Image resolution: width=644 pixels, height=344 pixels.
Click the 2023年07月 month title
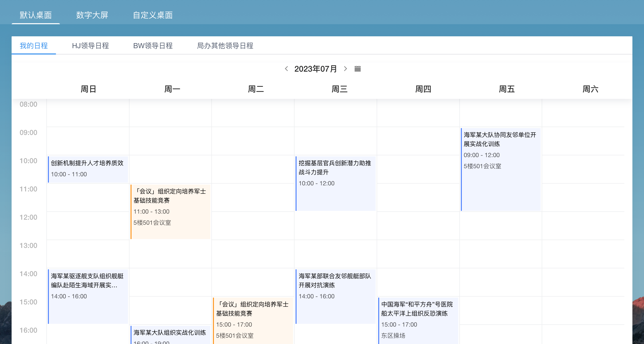click(315, 69)
